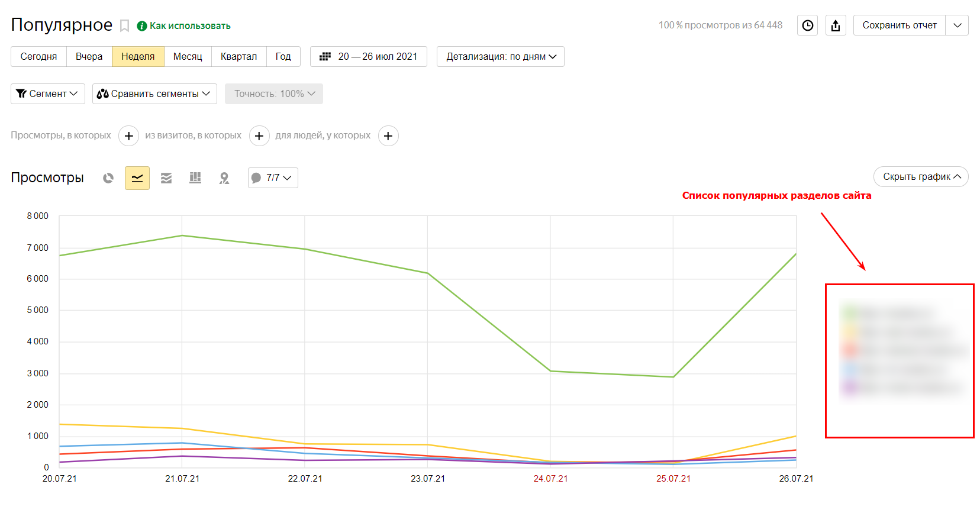Switch to the Квартал period tab
This screenshot has height=513, width=980.
[238, 57]
